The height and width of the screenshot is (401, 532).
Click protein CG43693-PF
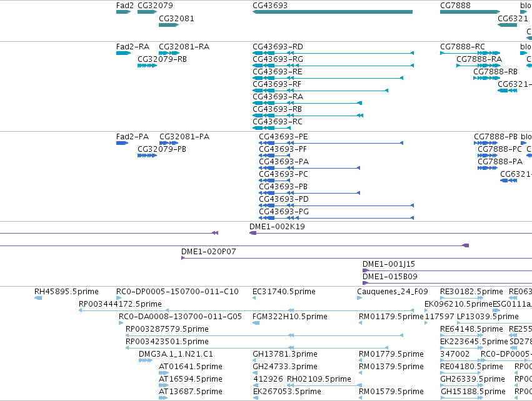pyautogui.click(x=274, y=156)
